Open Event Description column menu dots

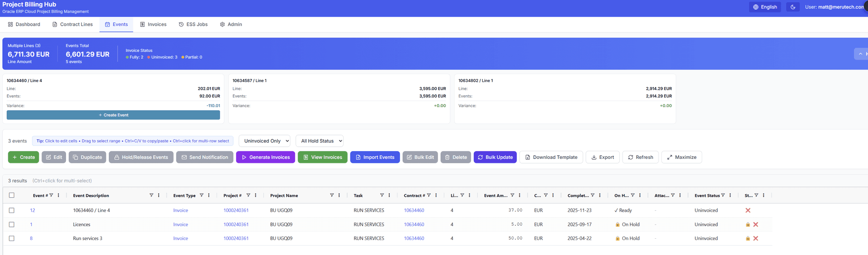coord(159,195)
